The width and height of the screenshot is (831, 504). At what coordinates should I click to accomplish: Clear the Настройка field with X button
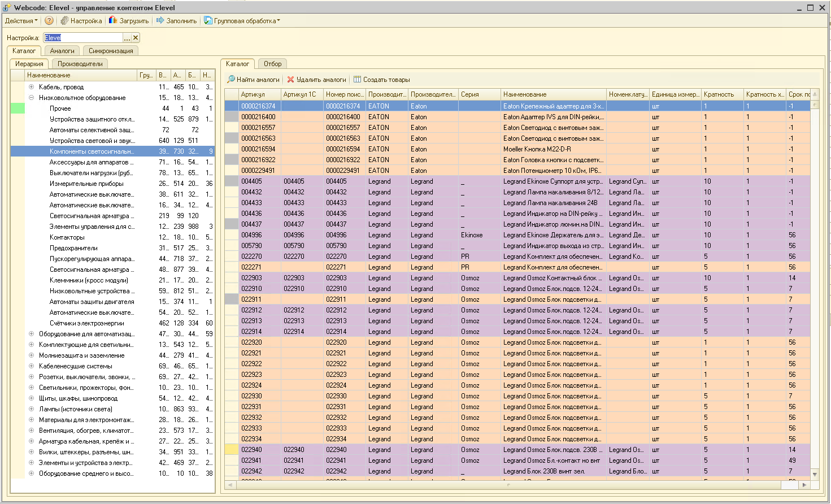(x=136, y=38)
